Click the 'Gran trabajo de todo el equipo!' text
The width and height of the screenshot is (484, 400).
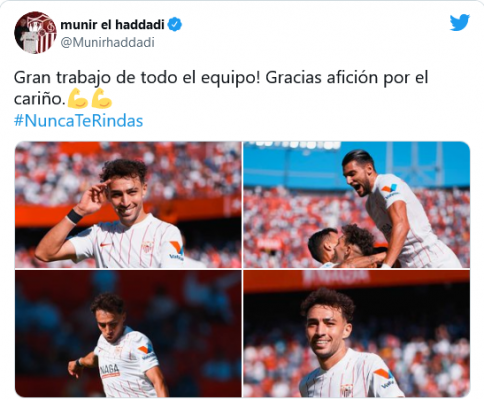(x=137, y=78)
